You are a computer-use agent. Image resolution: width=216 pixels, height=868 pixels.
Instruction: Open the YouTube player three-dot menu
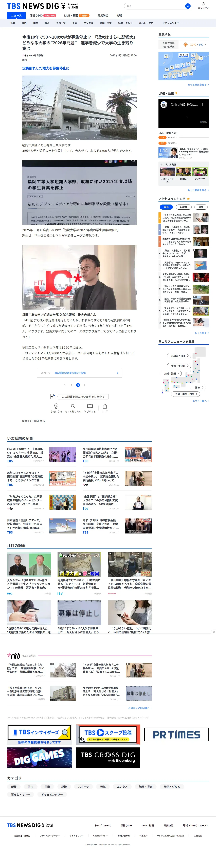(203, 105)
